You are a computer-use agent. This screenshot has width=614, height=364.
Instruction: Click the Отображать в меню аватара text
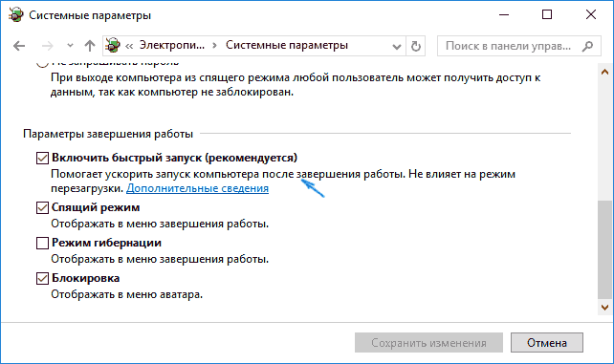pyautogui.click(x=127, y=294)
